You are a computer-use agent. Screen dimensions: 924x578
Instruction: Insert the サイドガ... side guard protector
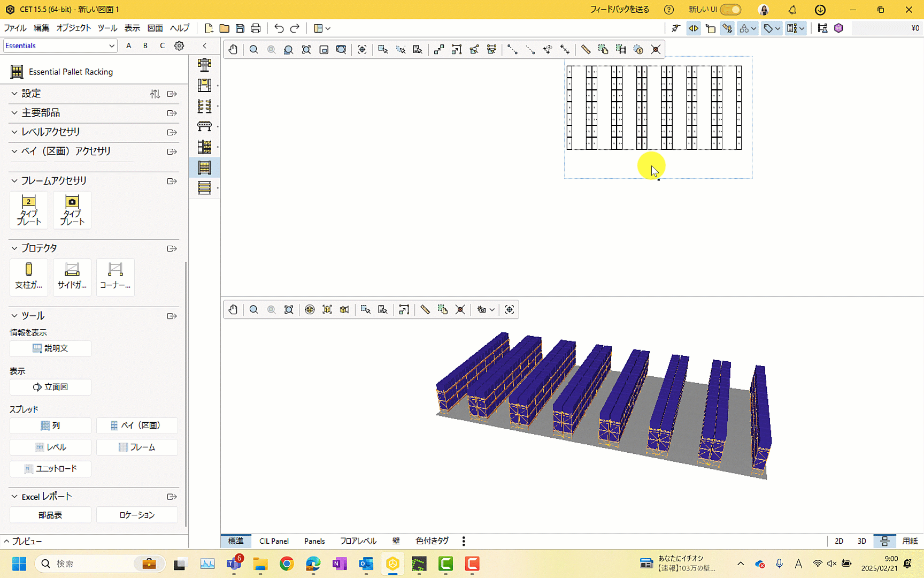click(72, 277)
